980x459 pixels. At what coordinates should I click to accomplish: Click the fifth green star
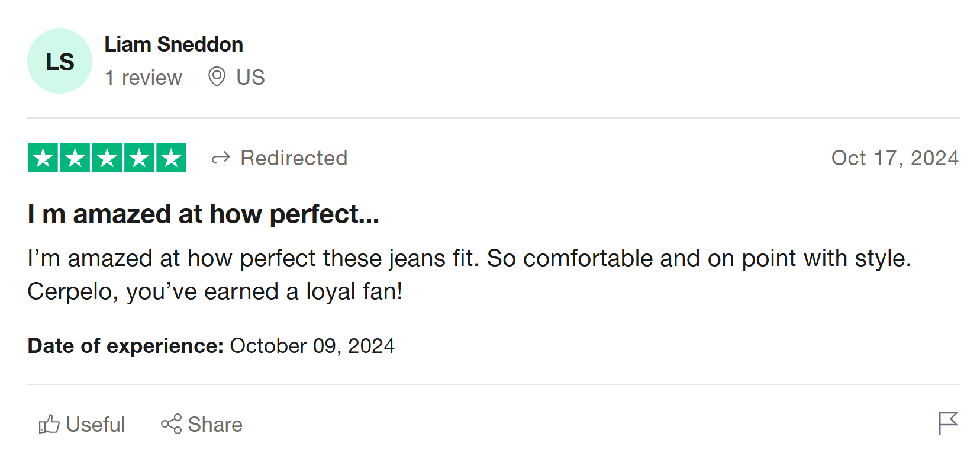[171, 158]
